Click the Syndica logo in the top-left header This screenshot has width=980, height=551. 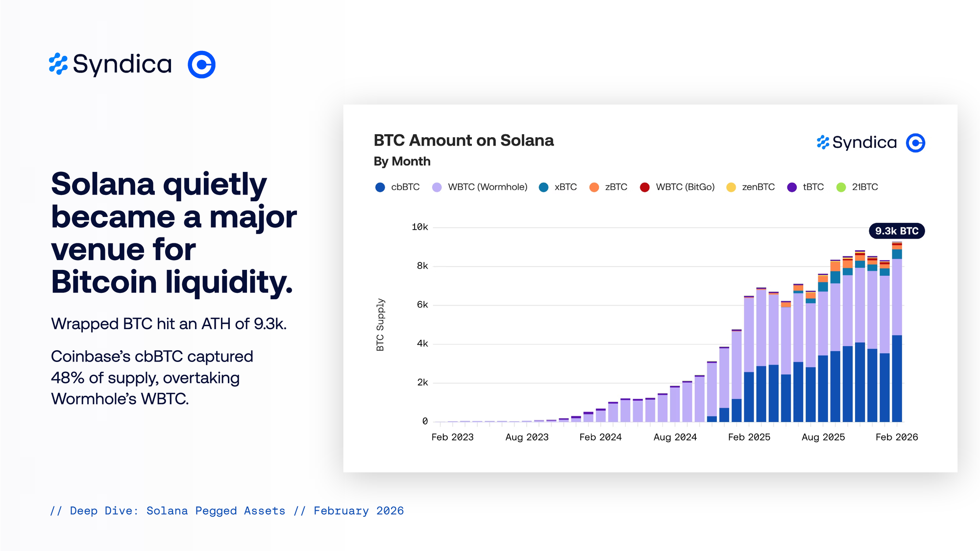pyautogui.click(x=111, y=64)
